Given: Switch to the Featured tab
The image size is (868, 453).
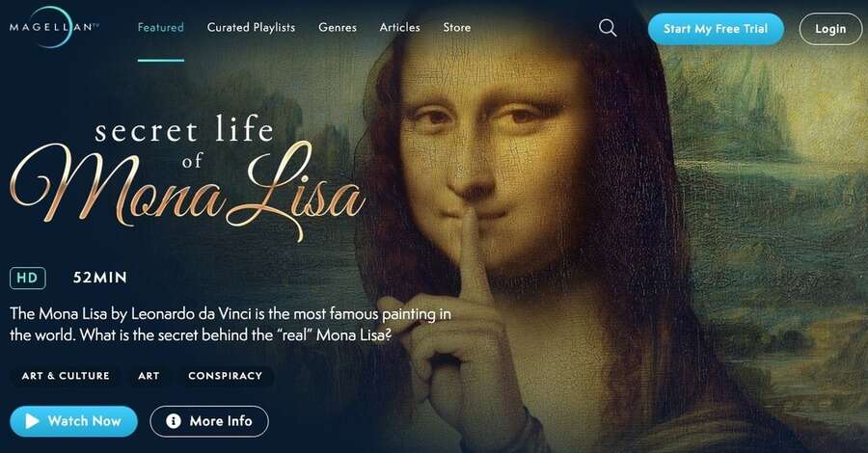Looking at the screenshot, I should tap(160, 27).
